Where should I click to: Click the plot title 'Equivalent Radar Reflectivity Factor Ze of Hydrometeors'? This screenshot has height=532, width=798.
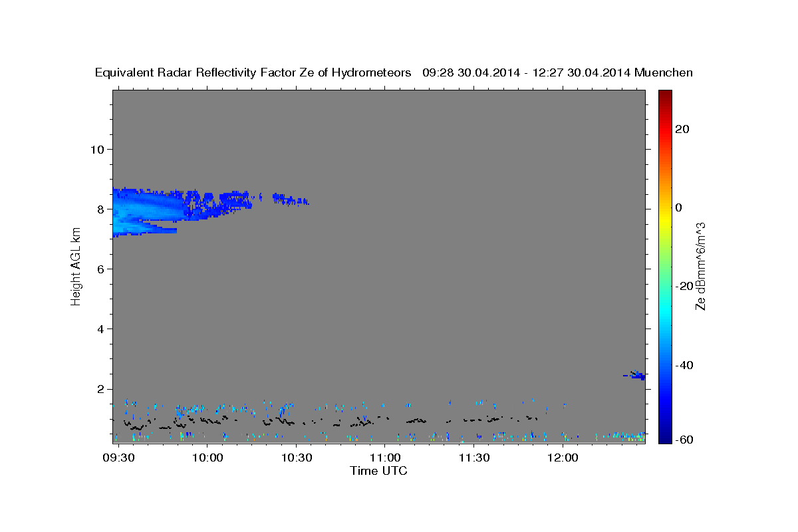[x=253, y=73]
